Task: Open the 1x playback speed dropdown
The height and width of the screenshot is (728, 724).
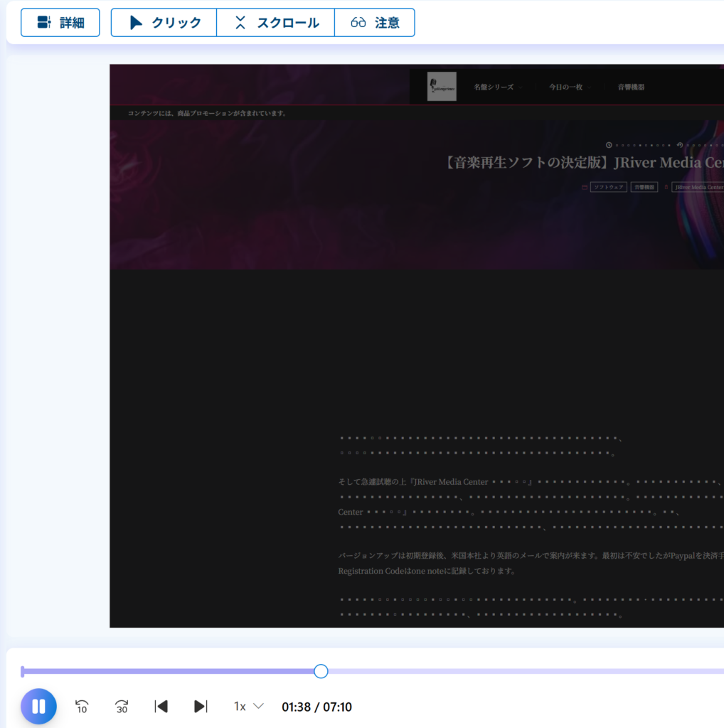Action: (249, 707)
